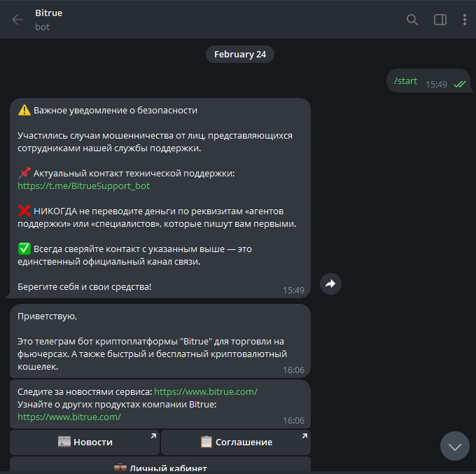476x474 pixels.
Task: Toggle the right sidebar panel icon
Action: [440, 20]
